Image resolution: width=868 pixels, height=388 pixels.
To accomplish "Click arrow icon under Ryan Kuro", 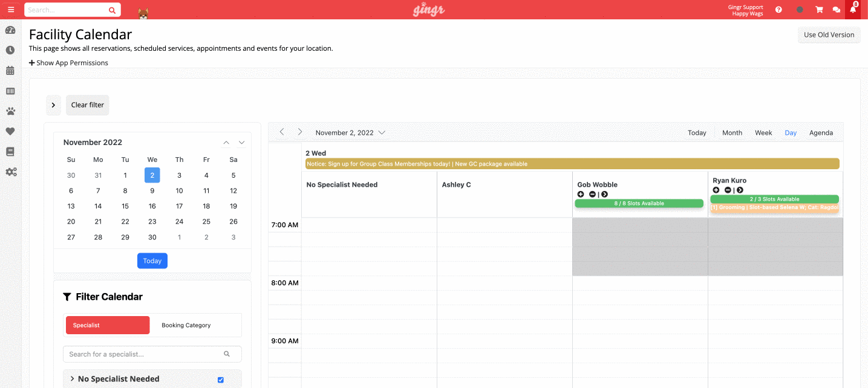I will point(740,190).
